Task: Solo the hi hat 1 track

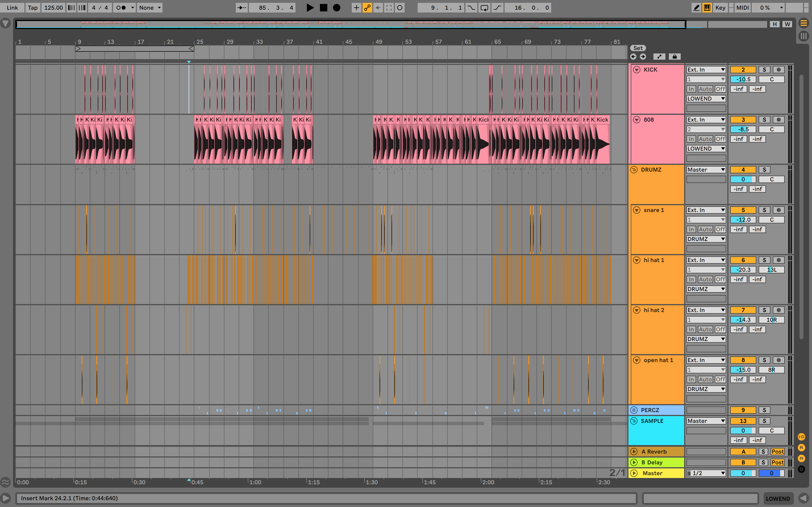Action: [x=764, y=260]
